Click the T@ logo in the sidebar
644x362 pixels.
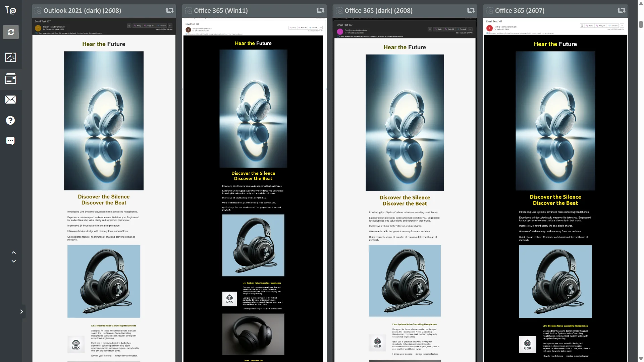pyautogui.click(x=10, y=10)
